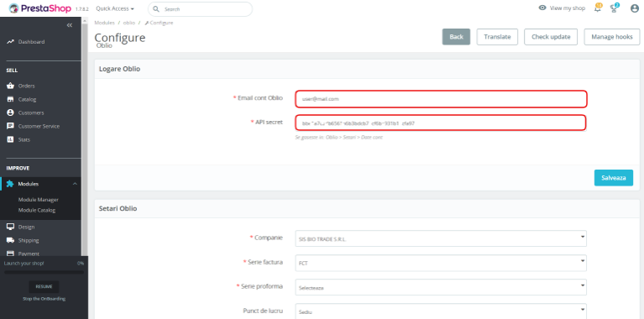Click the Email cont Oblio field
The image size is (644, 319).
click(x=441, y=99)
